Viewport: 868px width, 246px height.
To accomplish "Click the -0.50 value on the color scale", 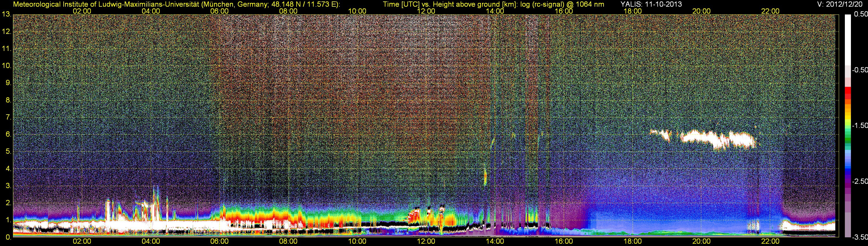I will (x=860, y=70).
